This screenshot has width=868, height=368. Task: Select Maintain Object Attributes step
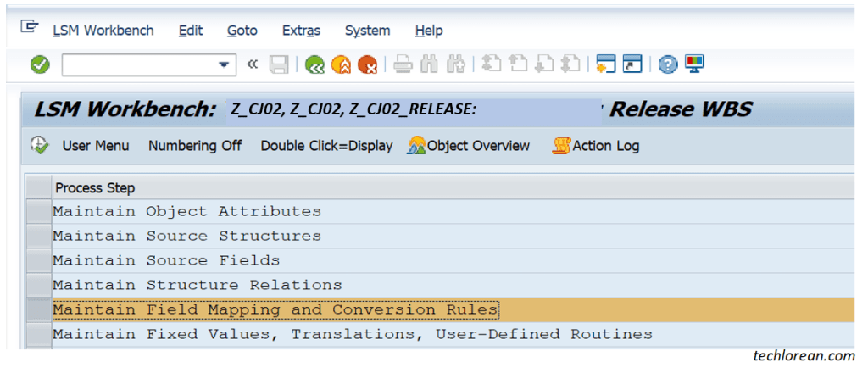click(453, 212)
